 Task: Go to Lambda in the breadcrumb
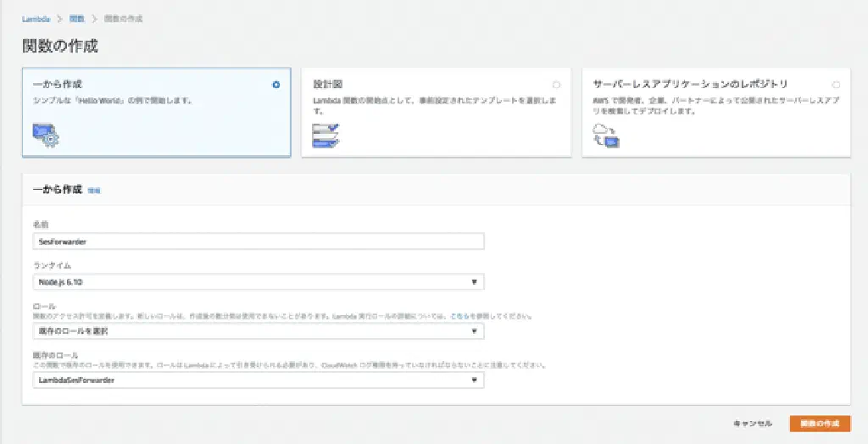click(x=36, y=19)
